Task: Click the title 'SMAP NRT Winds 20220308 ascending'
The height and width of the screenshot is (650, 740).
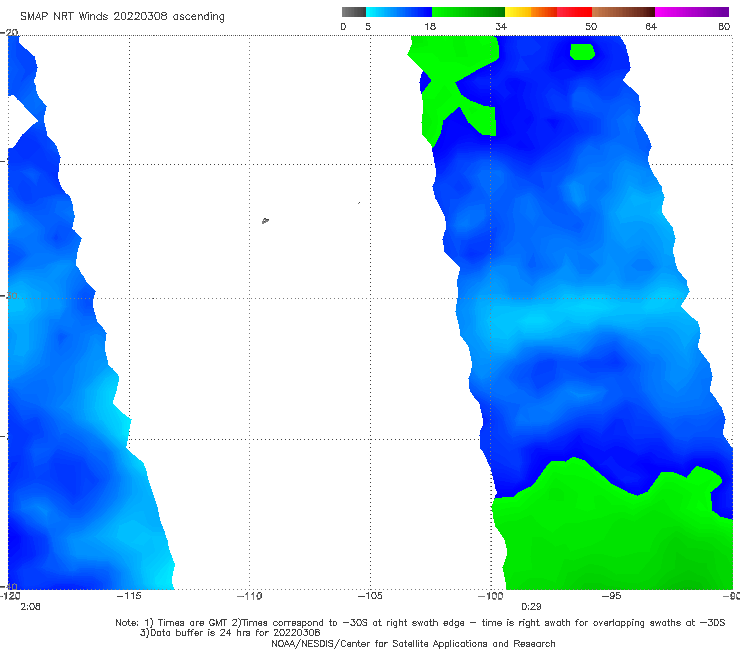Action: tap(122, 16)
